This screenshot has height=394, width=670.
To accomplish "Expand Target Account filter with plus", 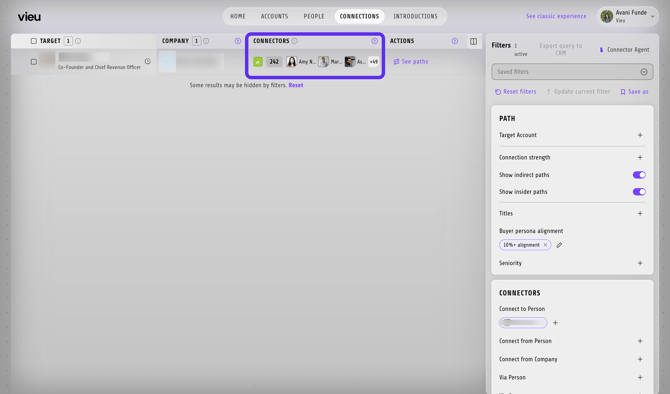I will coord(640,135).
